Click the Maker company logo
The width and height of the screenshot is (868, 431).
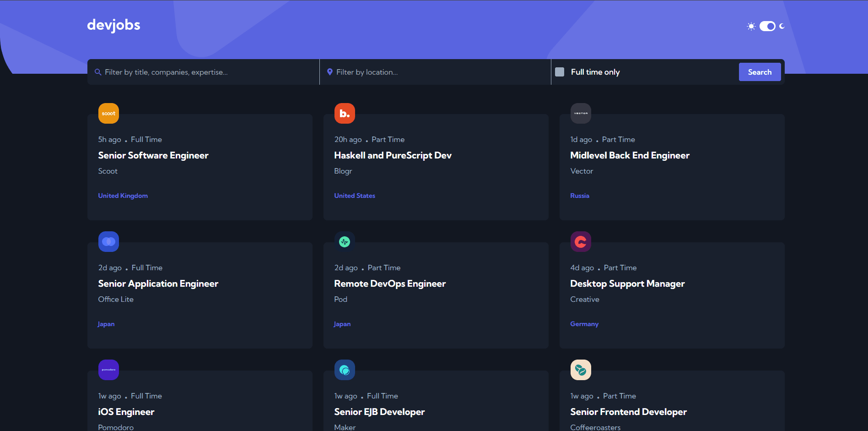pyautogui.click(x=345, y=370)
